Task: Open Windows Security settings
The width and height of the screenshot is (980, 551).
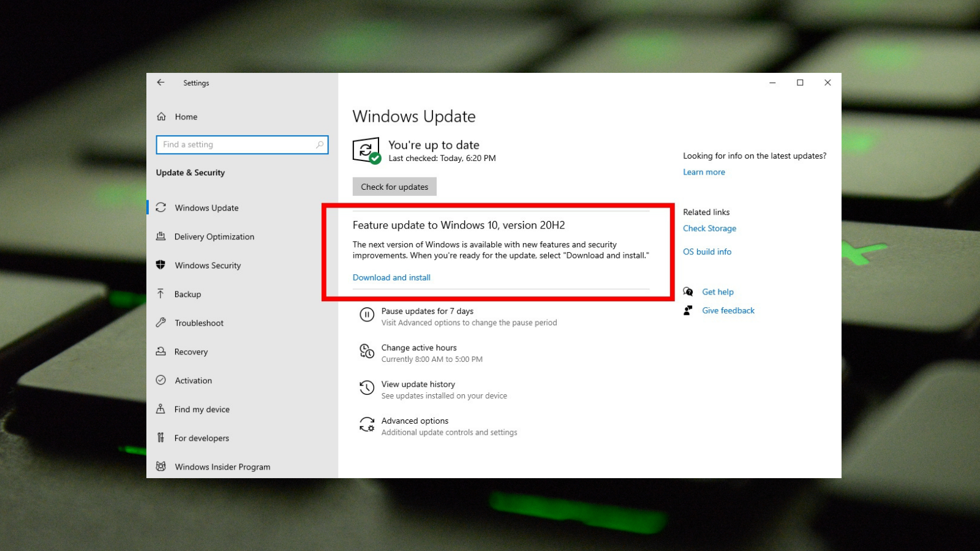Action: tap(208, 265)
